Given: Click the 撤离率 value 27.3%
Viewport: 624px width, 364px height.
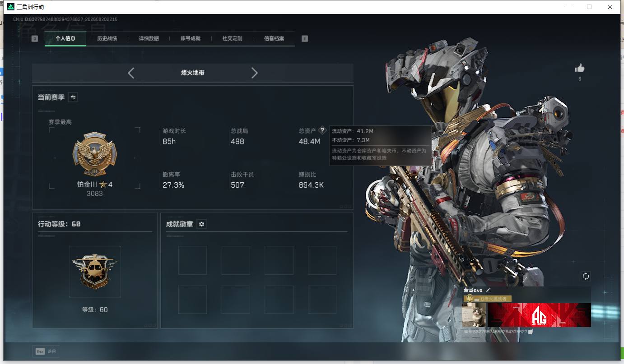Looking at the screenshot, I should (173, 185).
